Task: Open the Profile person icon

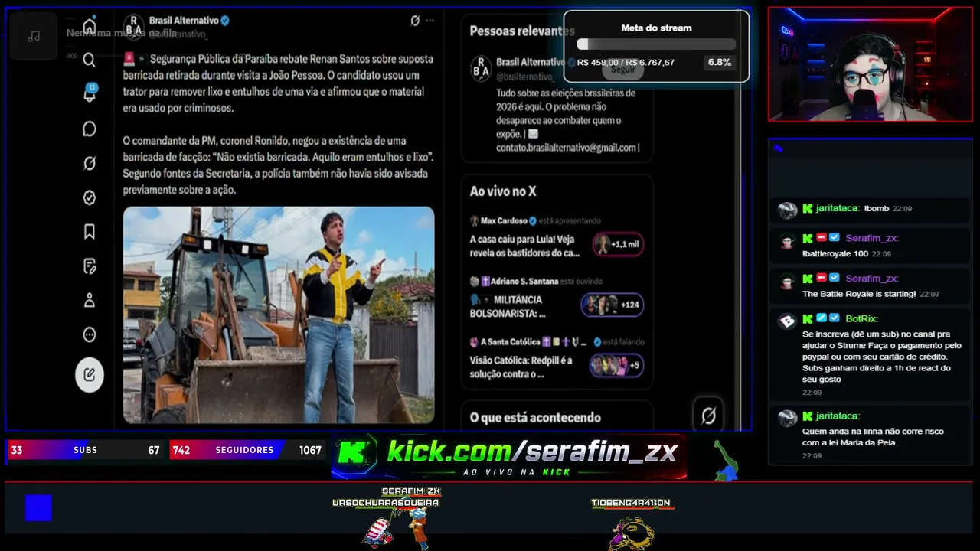Action: pyautogui.click(x=90, y=300)
